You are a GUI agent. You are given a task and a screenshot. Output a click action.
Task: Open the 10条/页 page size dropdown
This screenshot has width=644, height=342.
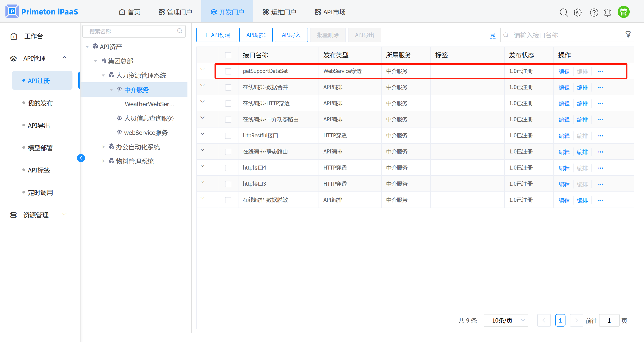click(506, 320)
